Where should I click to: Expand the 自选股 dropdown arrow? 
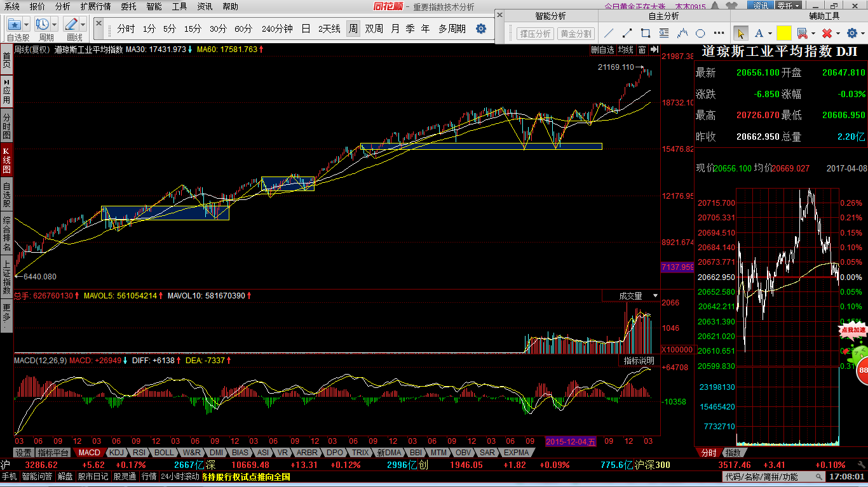point(27,24)
